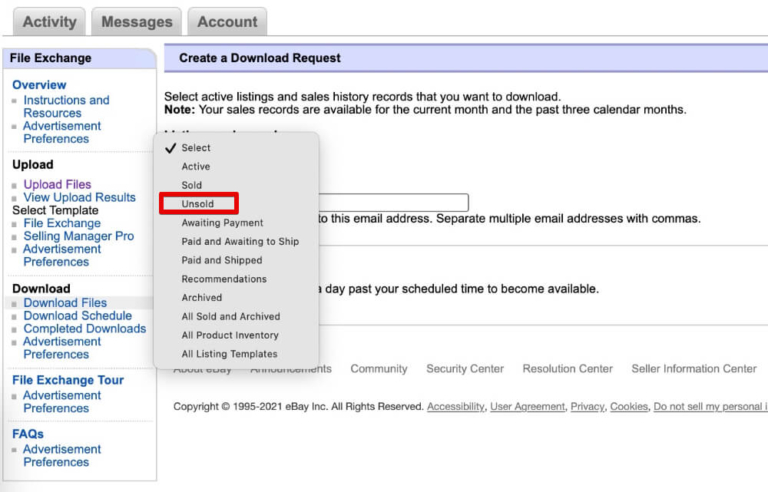Open Upload Files link in sidebar
The height and width of the screenshot is (492, 768).
pos(57,184)
